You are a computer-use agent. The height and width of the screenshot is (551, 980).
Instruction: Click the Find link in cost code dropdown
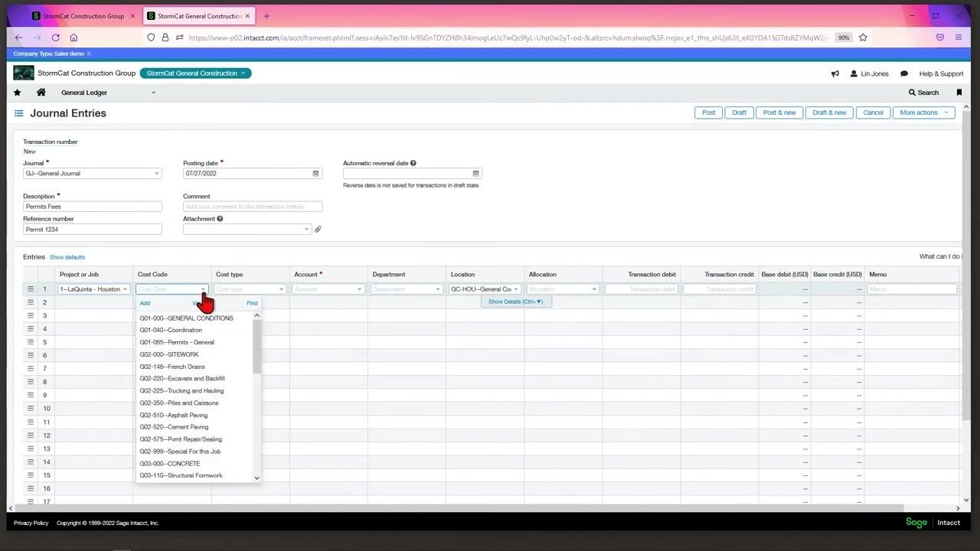[252, 303]
